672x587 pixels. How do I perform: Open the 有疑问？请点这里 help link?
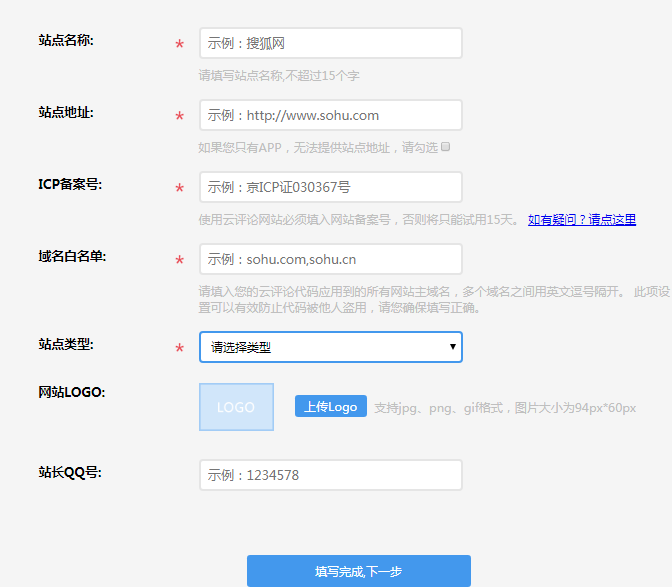pyautogui.click(x=582, y=220)
